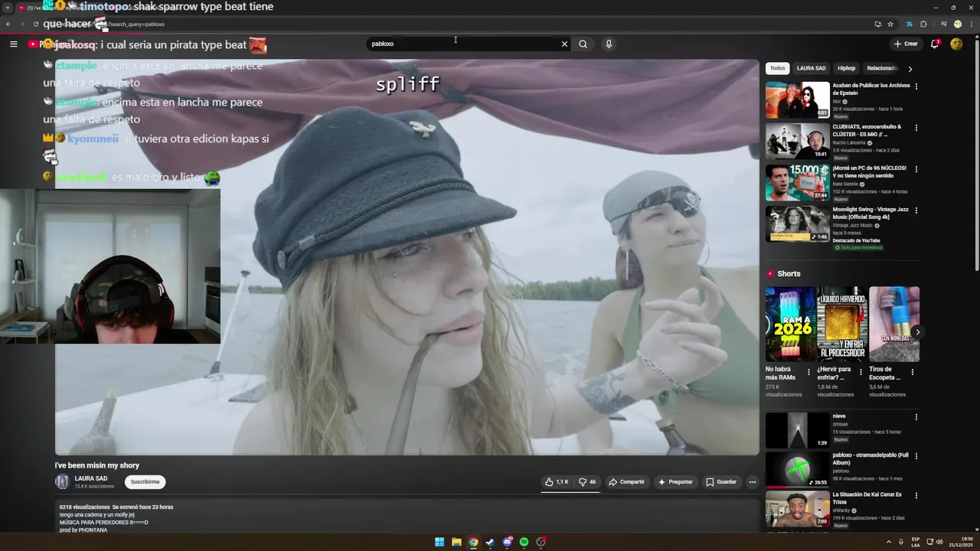Open the YouTube notifications bell
The width and height of the screenshot is (980, 551).
tap(935, 44)
